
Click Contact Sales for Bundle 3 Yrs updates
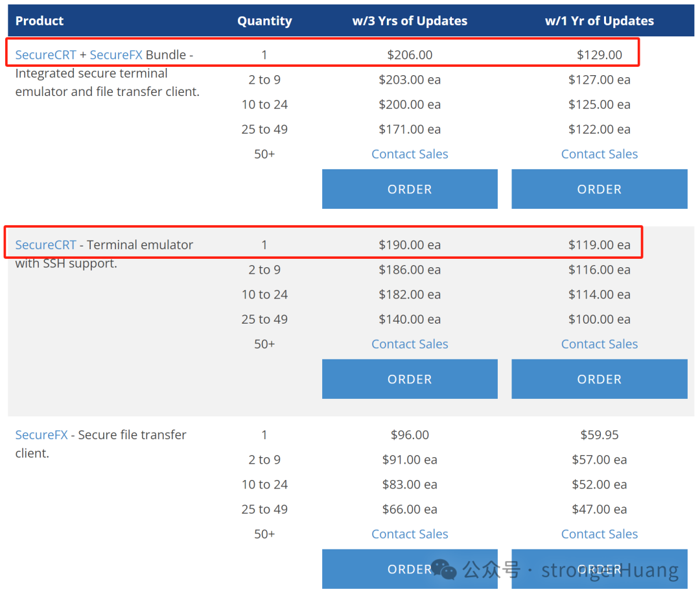pyautogui.click(x=410, y=154)
